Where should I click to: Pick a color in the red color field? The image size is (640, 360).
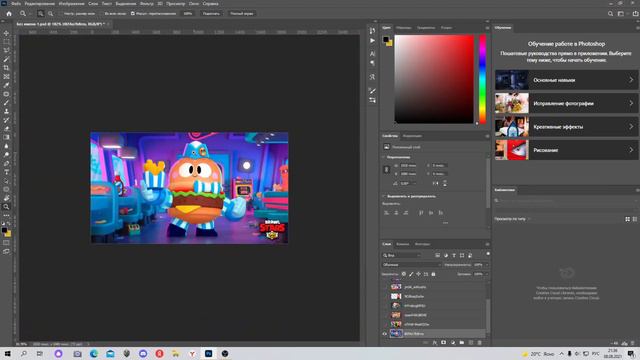coord(434,79)
